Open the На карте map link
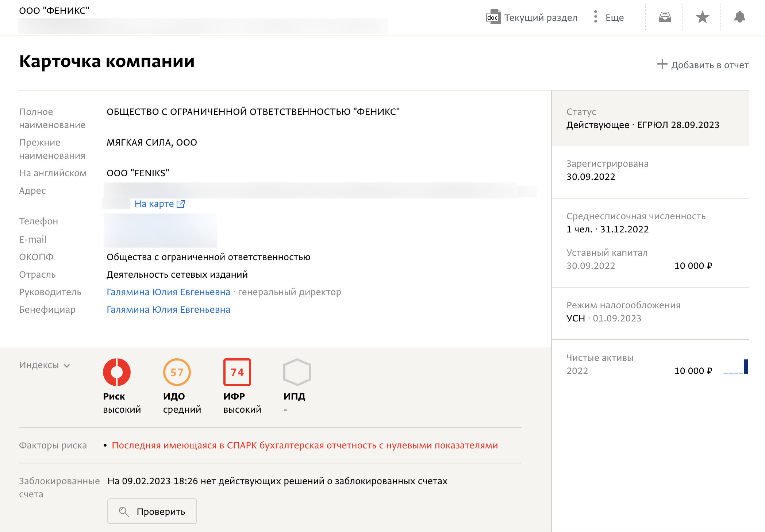Viewport: 765px width, 532px height. pyautogui.click(x=154, y=204)
